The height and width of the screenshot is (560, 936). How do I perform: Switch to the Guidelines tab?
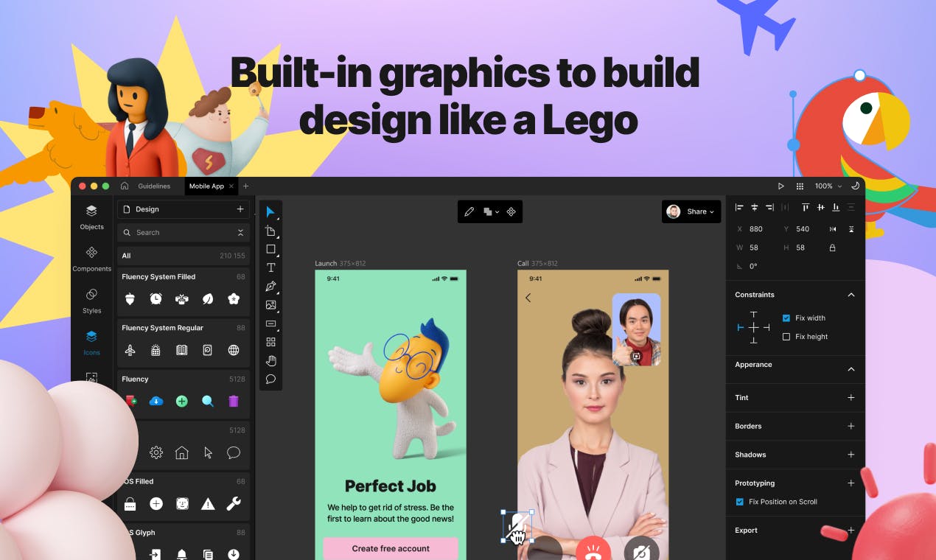pyautogui.click(x=154, y=186)
